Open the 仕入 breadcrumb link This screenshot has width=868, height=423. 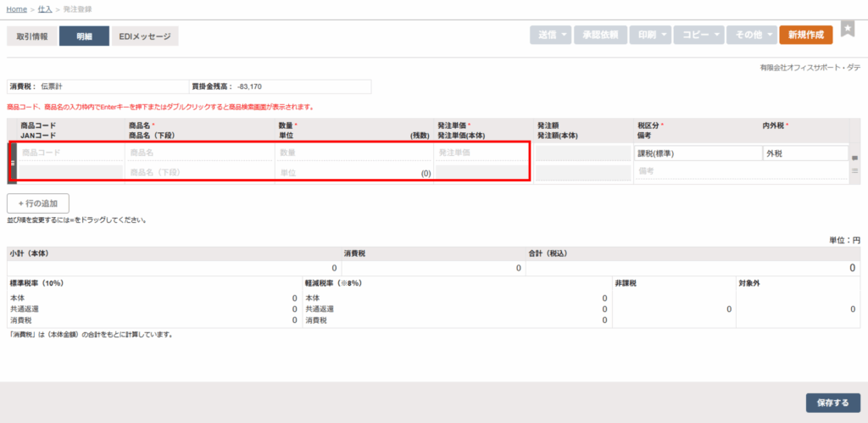45,8
